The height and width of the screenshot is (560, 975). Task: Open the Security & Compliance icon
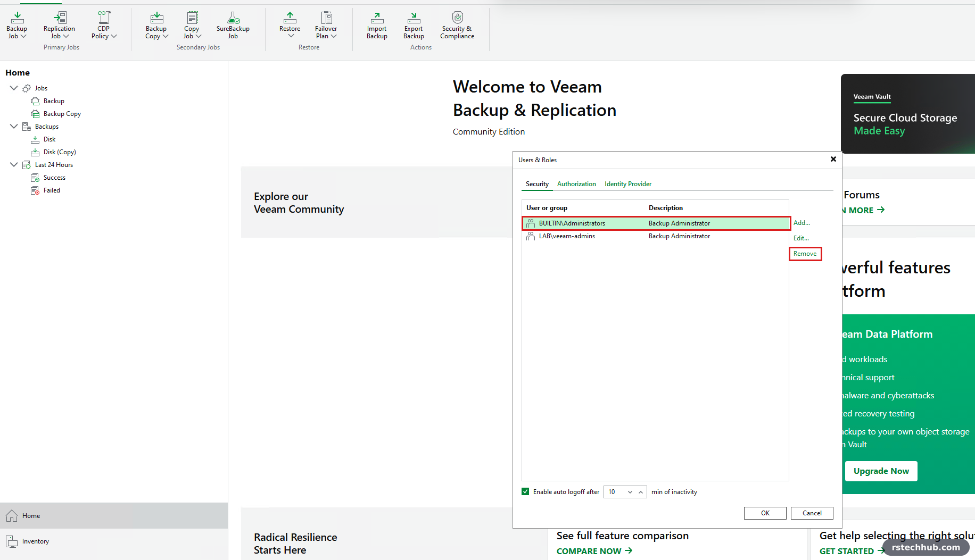click(x=457, y=26)
